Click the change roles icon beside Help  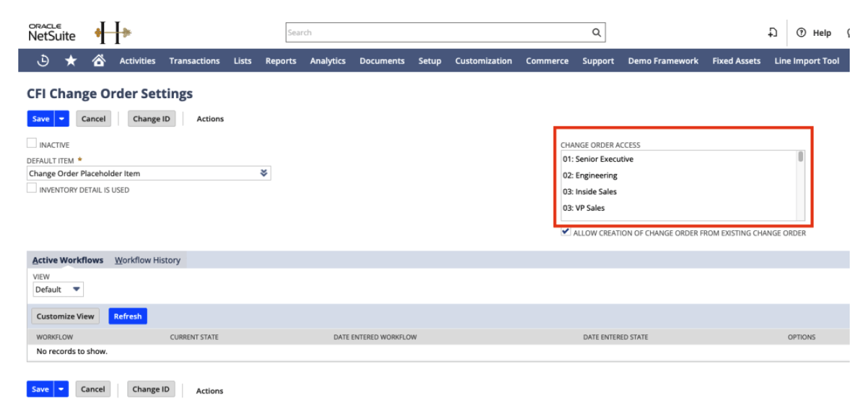click(772, 33)
